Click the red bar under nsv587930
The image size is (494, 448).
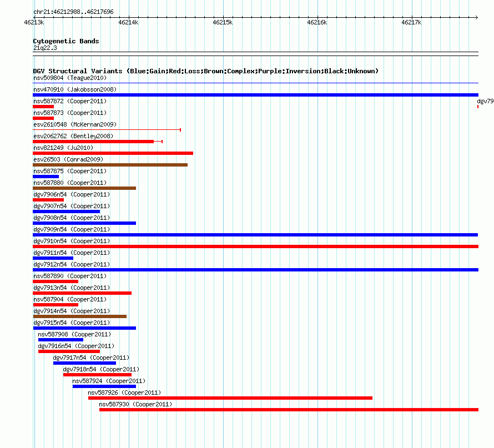coord(289,410)
